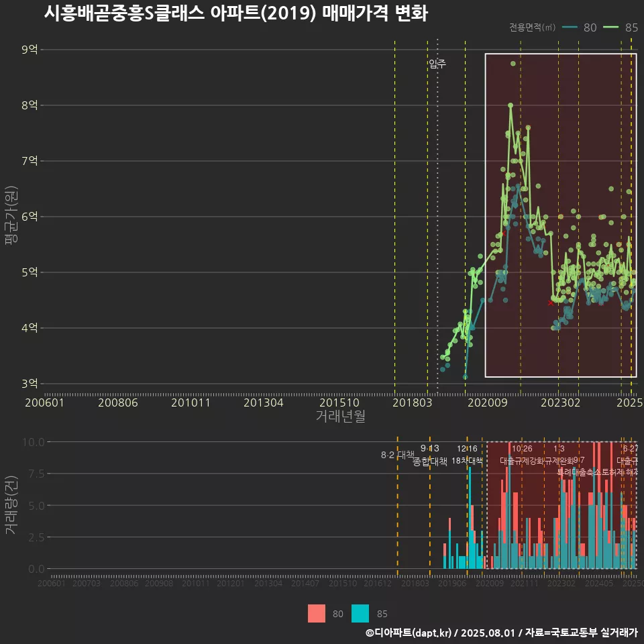The width and height of the screenshot is (644, 644).
Task: Select the chart title 시흥배곧중흥S클래스 아파트(2019) 매매가격 변화
Action: click(235, 13)
